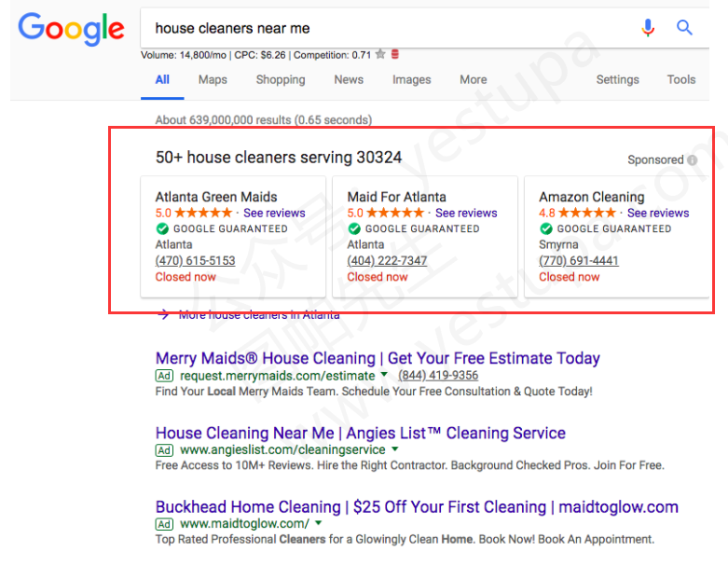Viewport: 728px width, 566px height.
Task: Click the More house cleaners arrow icon
Action: 163,315
